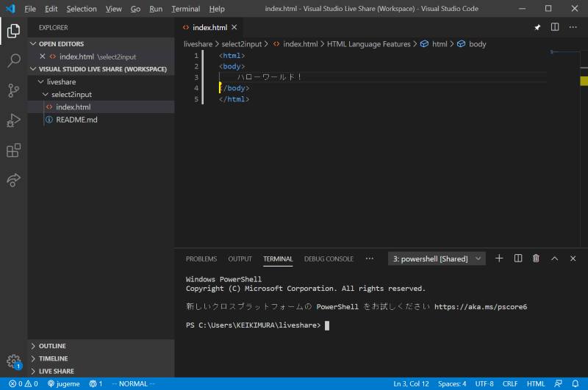Click Live Share user jugeme in status bar
Image resolution: width=588 pixels, height=390 pixels.
(x=63, y=383)
